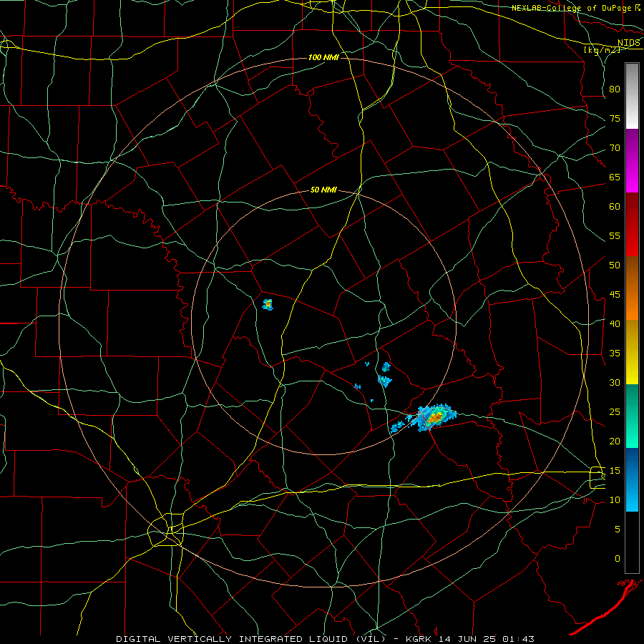This screenshot has width=644, height=644.
Task: Click the 14 JUN 25 date stamp
Action: coord(467,639)
